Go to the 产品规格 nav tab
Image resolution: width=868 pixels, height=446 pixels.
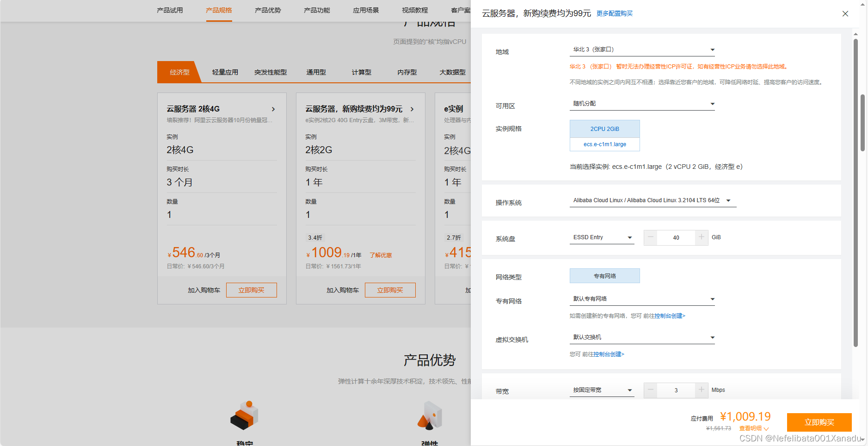pos(219,10)
